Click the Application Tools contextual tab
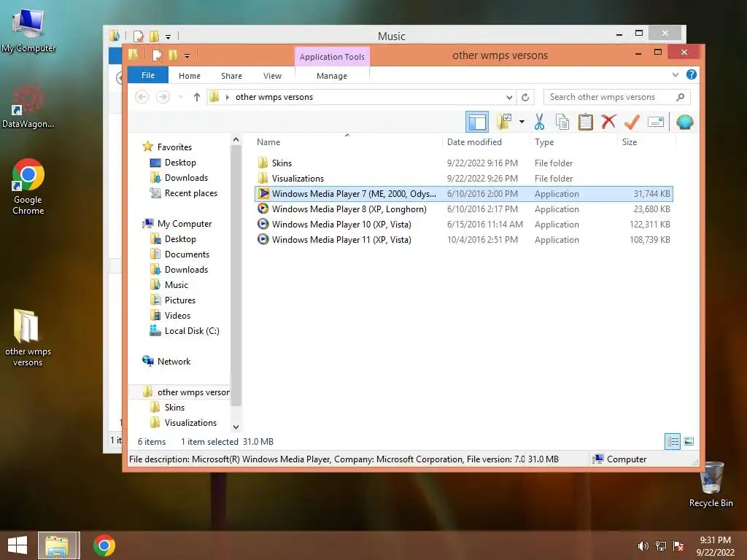This screenshot has width=747, height=560. [332, 57]
